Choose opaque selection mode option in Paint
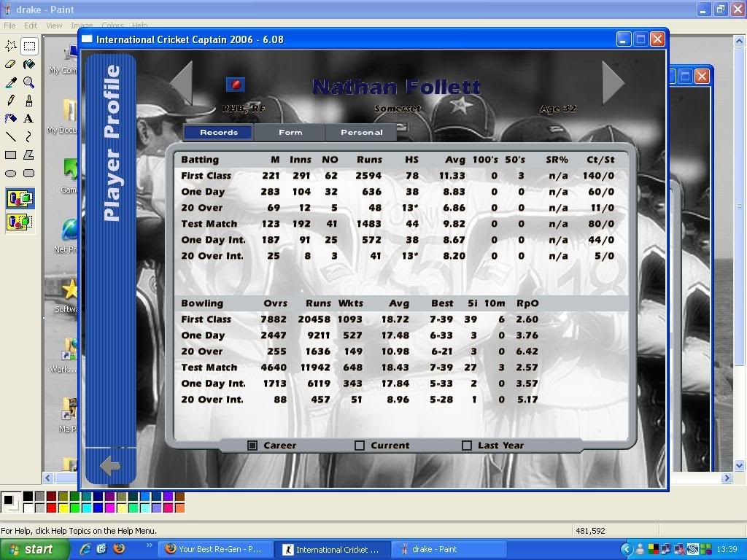 20,198
